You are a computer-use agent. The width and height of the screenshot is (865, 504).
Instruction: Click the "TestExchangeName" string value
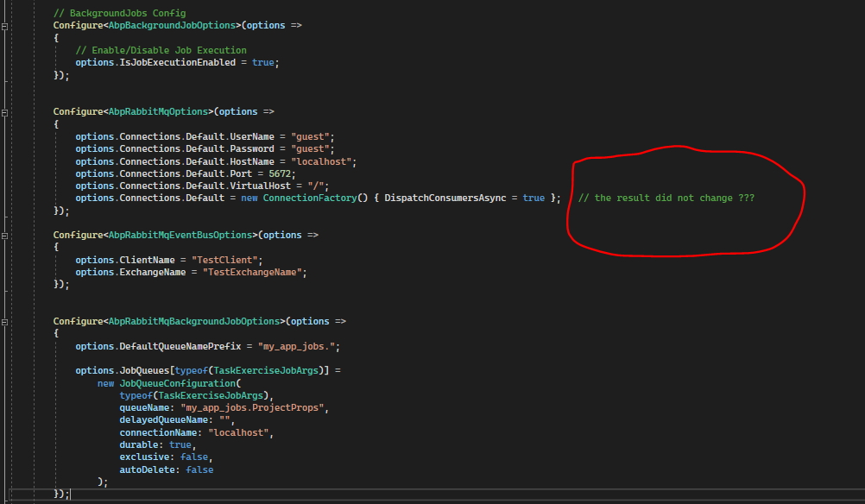pyautogui.click(x=255, y=272)
